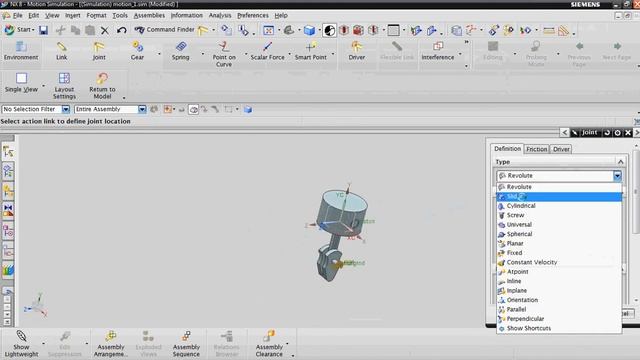Select Constant Velocity joint type
This screenshot has width=640, height=360.
pyautogui.click(x=559, y=262)
